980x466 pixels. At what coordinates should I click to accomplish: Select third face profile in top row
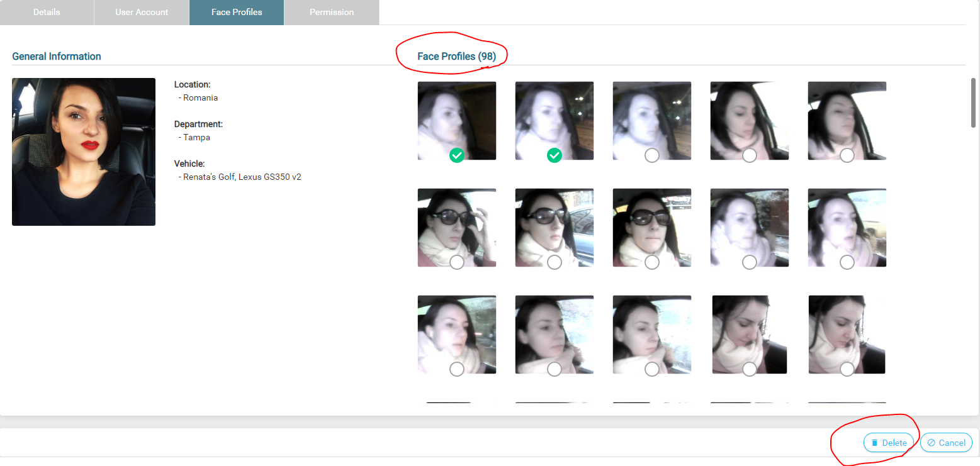tap(652, 155)
